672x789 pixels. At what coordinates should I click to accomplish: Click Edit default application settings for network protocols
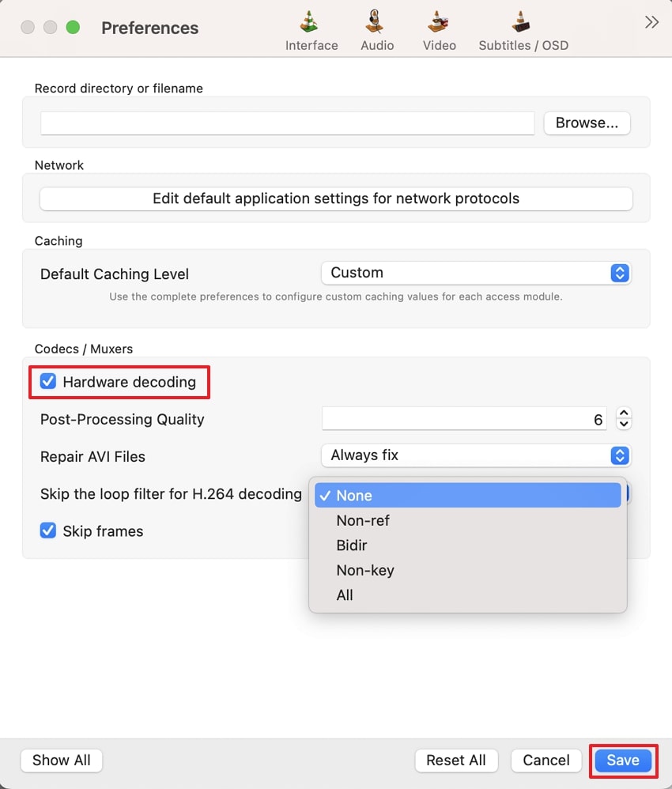[x=336, y=198]
